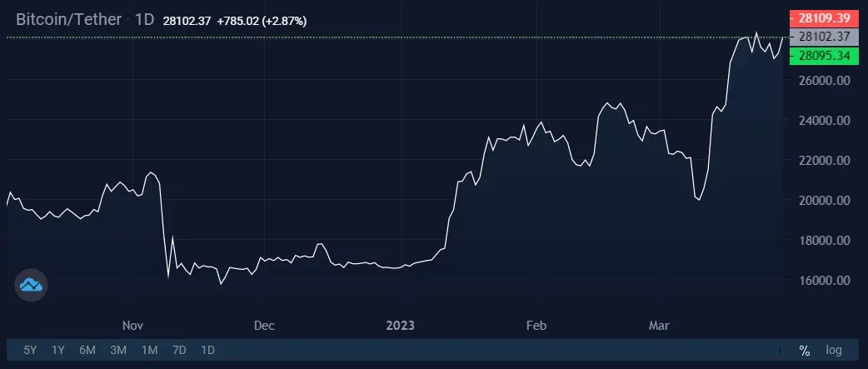The width and height of the screenshot is (868, 369).
Task: Toggle log scale mode
Action: point(834,350)
